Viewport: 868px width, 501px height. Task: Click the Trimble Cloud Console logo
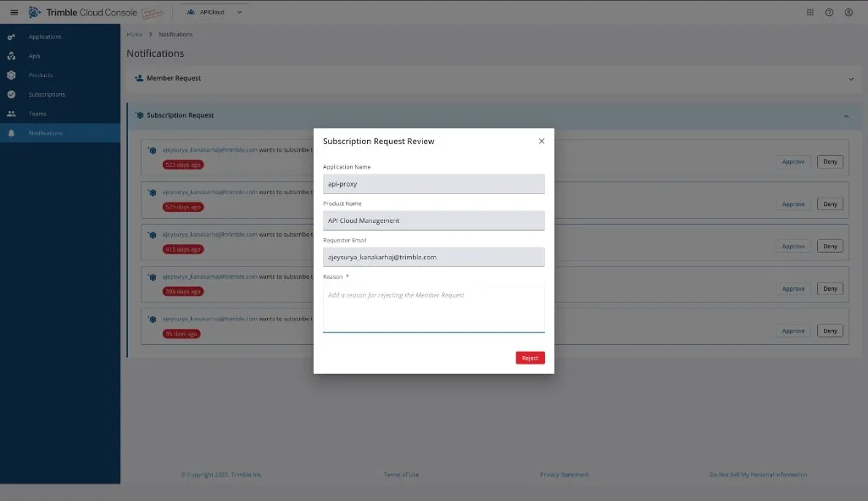(x=82, y=12)
